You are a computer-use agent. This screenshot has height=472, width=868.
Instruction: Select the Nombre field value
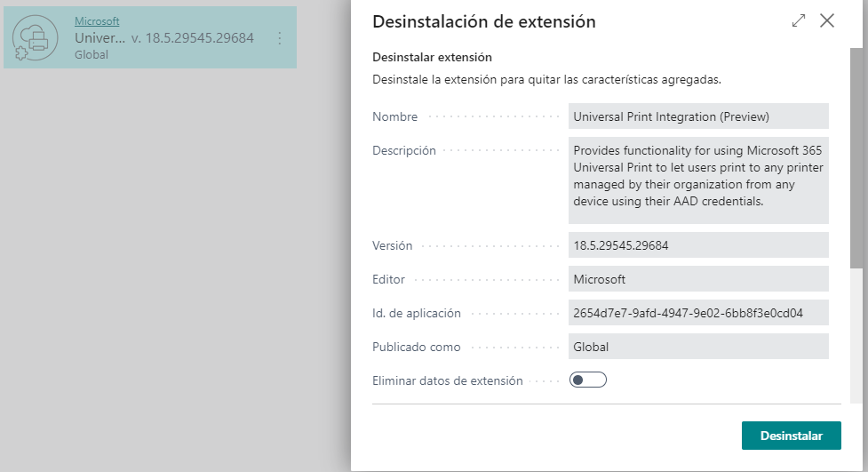pyautogui.click(x=698, y=116)
